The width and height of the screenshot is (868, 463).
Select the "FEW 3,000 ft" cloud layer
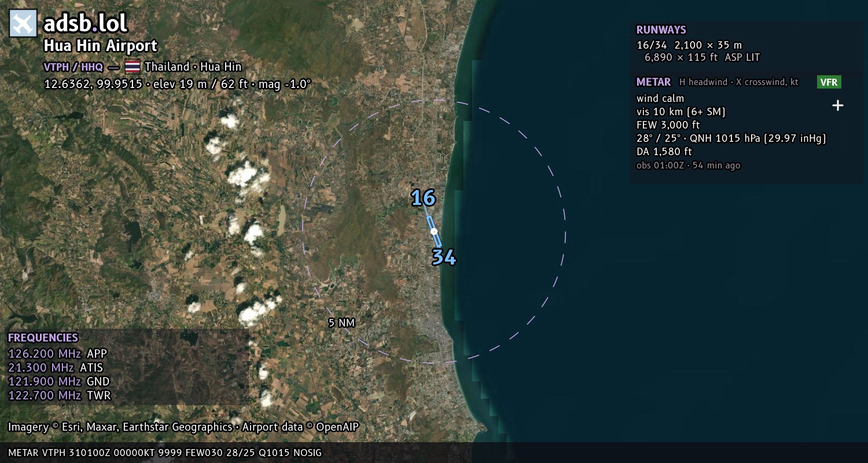pyautogui.click(x=668, y=125)
